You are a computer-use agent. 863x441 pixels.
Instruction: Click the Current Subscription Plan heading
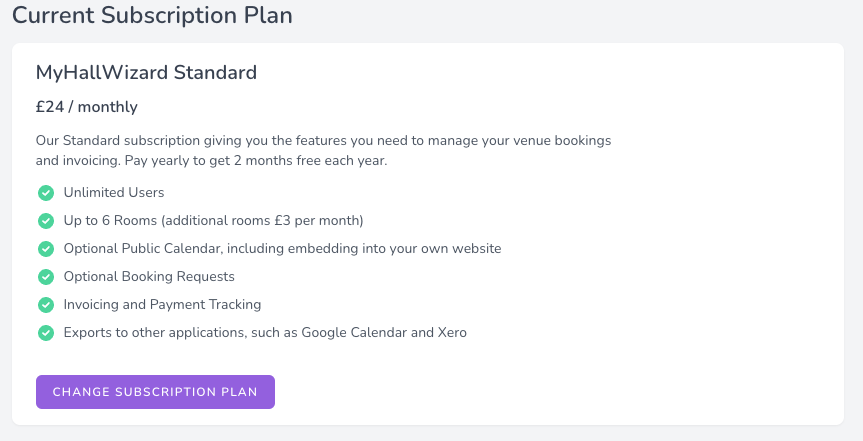click(152, 15)
